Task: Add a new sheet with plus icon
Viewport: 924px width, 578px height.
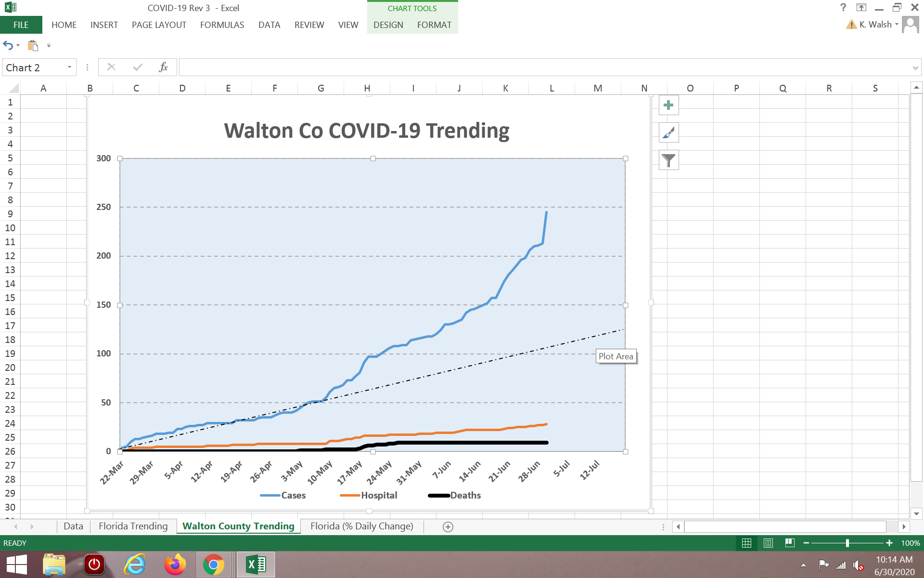Action: tap(448, 527)
